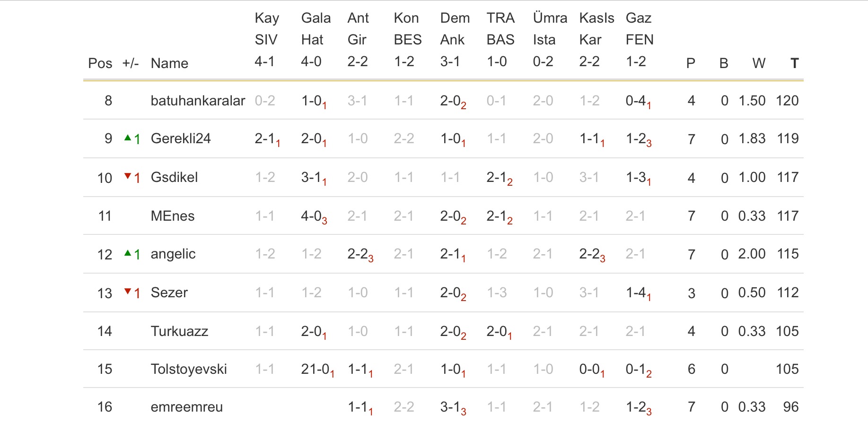This screenshot has height=422, width=868.
Task: Click the Pos column header
Action: point(100,63)
